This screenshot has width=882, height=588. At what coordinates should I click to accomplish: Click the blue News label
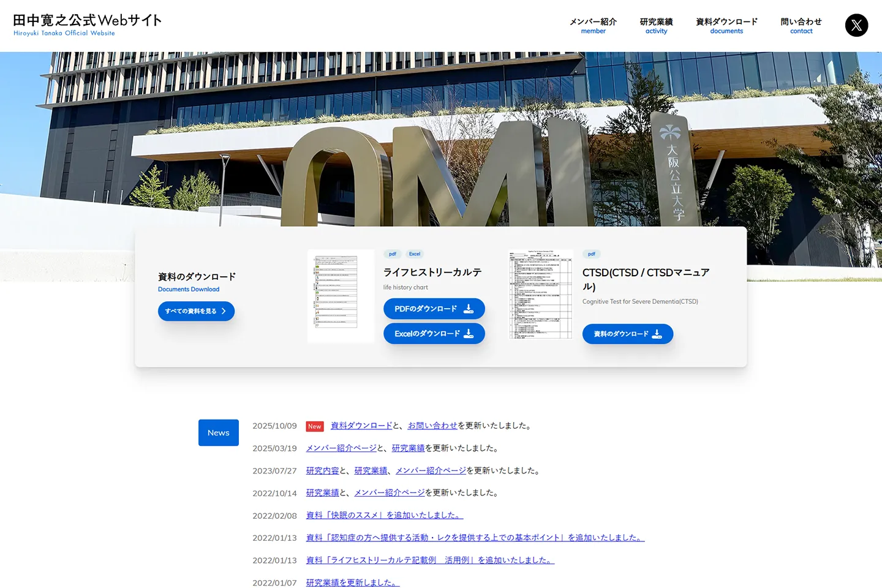pos(219,433)
